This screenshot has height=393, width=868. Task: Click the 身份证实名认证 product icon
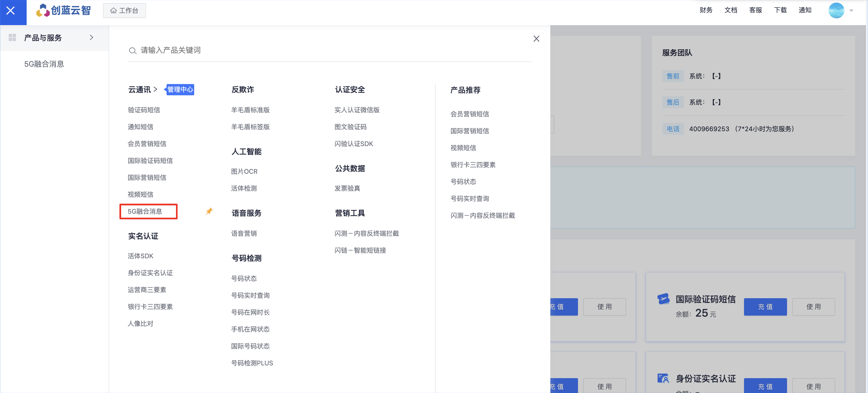pyautogui.click(x=663, y=378)
